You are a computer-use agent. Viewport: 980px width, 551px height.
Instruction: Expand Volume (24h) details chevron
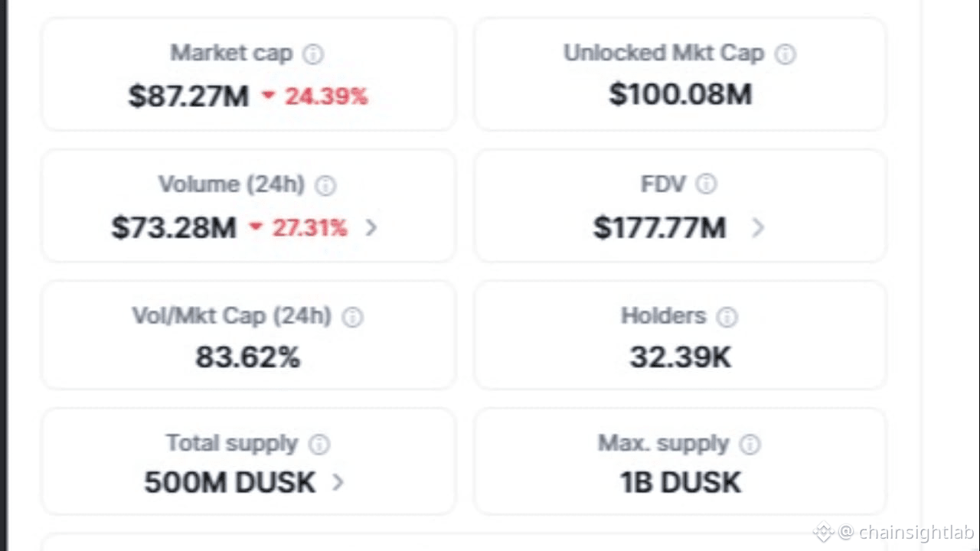371,227
